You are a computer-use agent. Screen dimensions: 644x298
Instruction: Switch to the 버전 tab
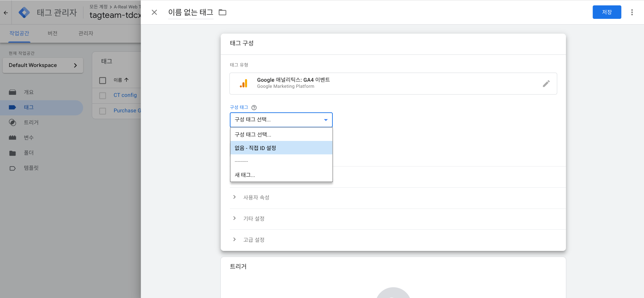coord(52,33)
